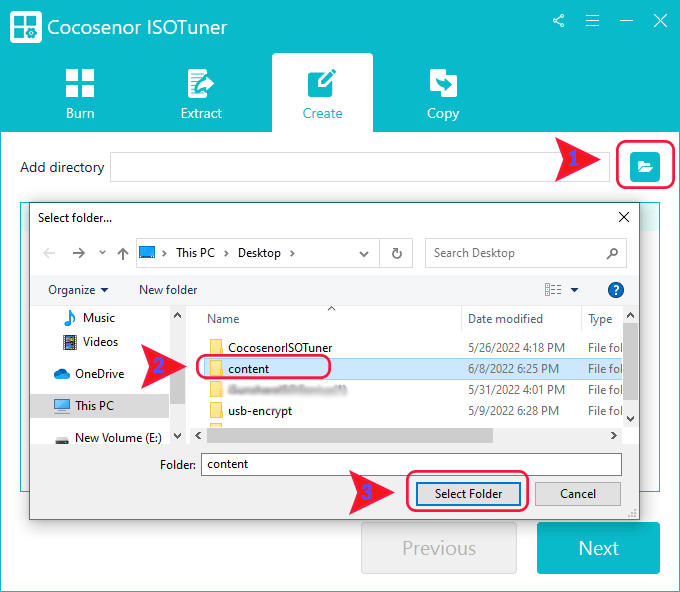Select OneDrive in the navigation pane

(89, 374)
